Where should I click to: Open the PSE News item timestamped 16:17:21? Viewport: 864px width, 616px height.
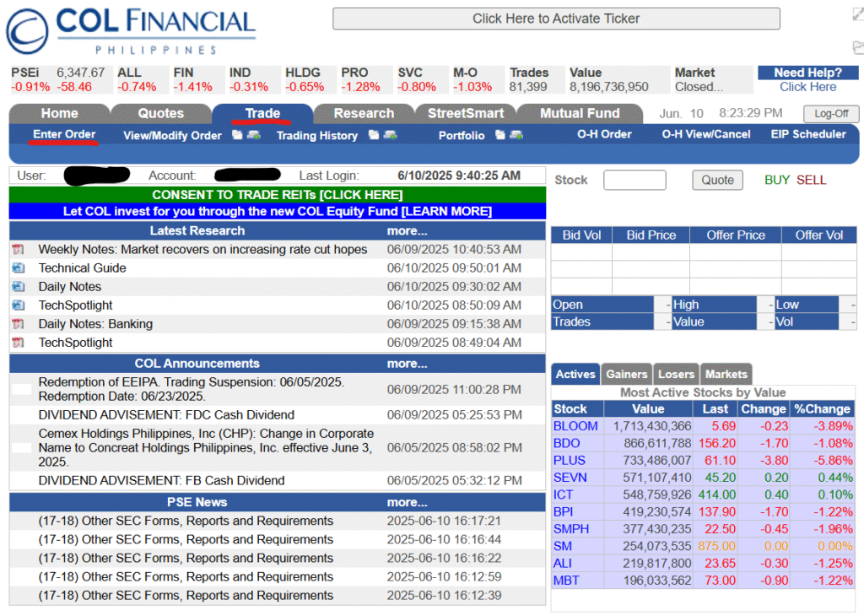(x=186, y=521)
